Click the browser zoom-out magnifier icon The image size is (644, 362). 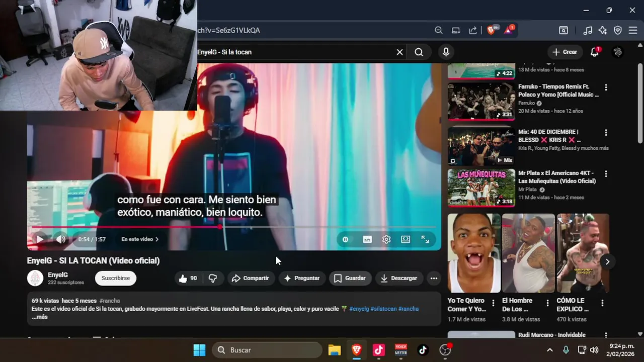[439, 30]
